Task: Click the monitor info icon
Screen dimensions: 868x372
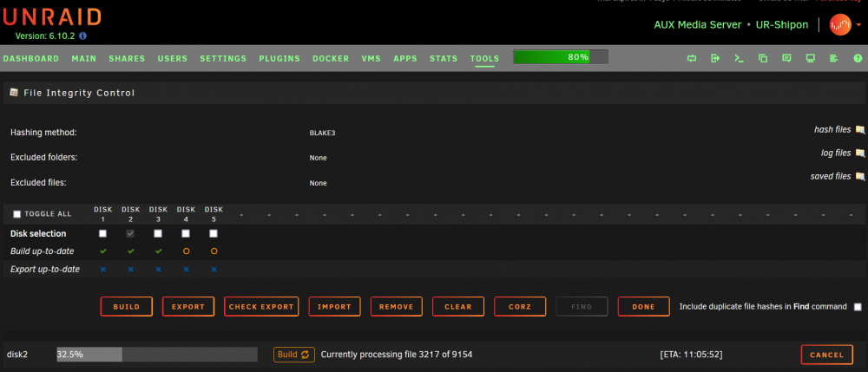Action: coord(811,58)
